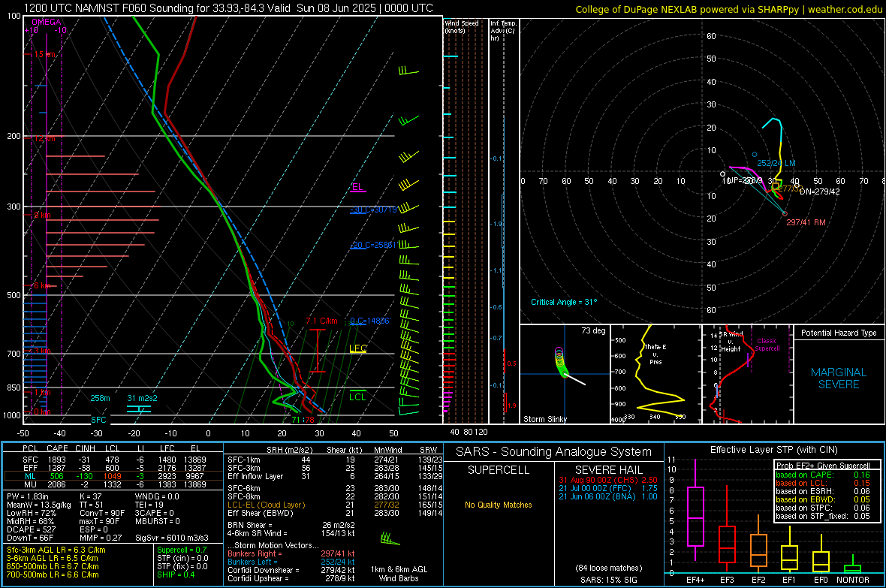Click the K = 37 index value
This screenshot has height=588, width=886.
pyautogui.click(x=90, y=496)
